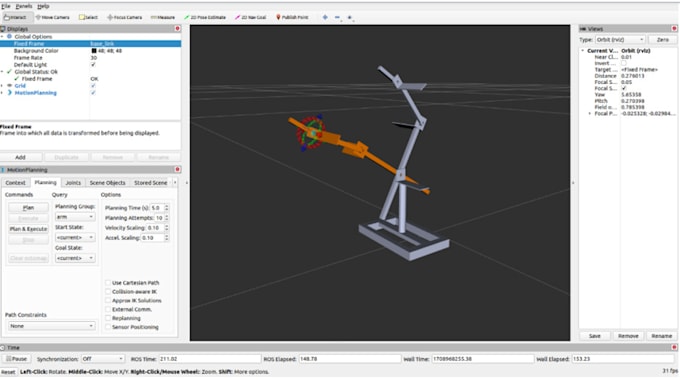
Task: Open the Start State dropdown
Action: 75,237
